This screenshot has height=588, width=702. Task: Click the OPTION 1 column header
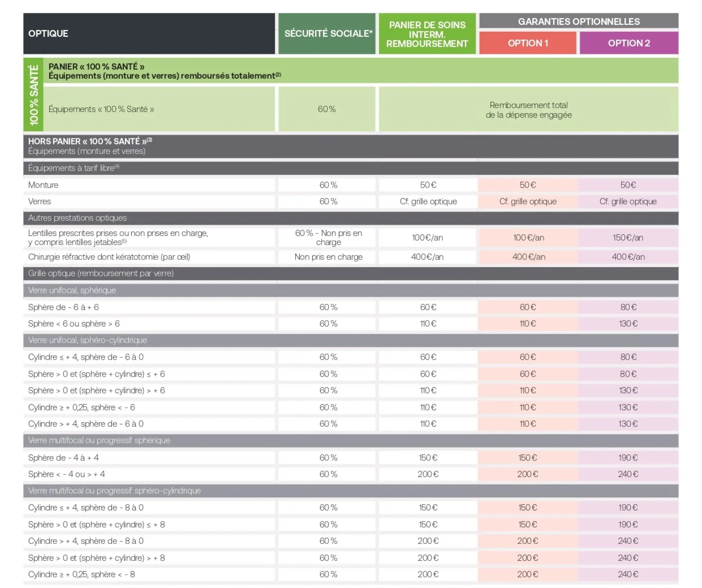527,43
